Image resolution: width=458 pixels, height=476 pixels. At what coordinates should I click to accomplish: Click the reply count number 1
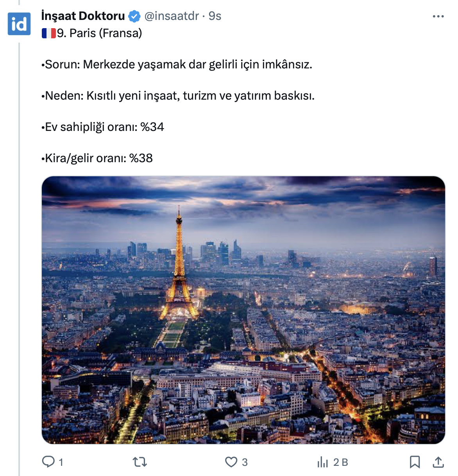click(61, 463)
